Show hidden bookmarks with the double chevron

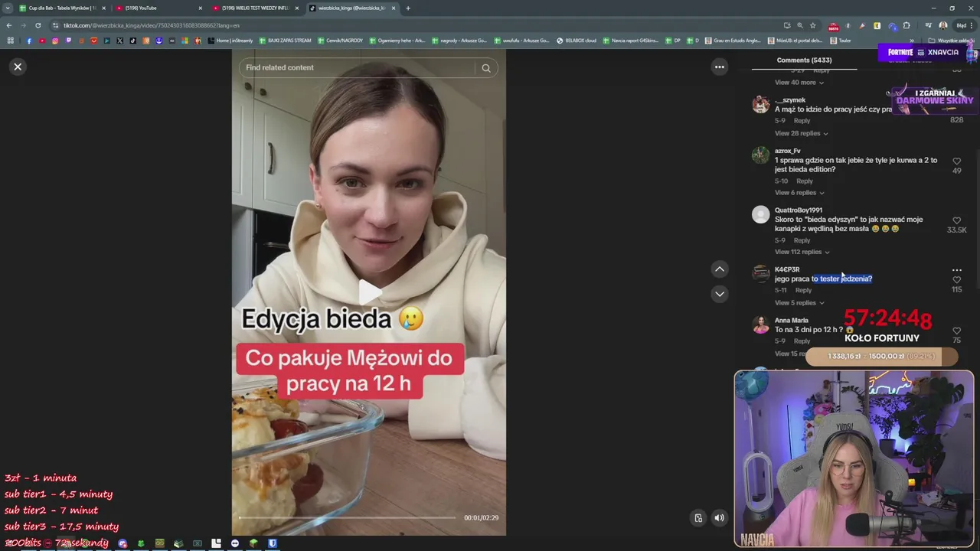pos(912,41)
